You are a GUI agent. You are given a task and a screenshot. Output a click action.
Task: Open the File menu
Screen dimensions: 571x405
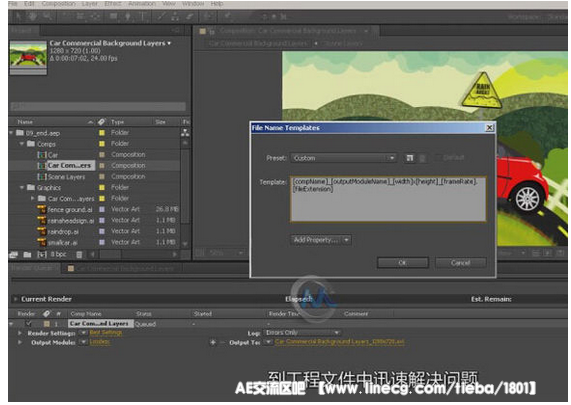(x=12, y=4)
